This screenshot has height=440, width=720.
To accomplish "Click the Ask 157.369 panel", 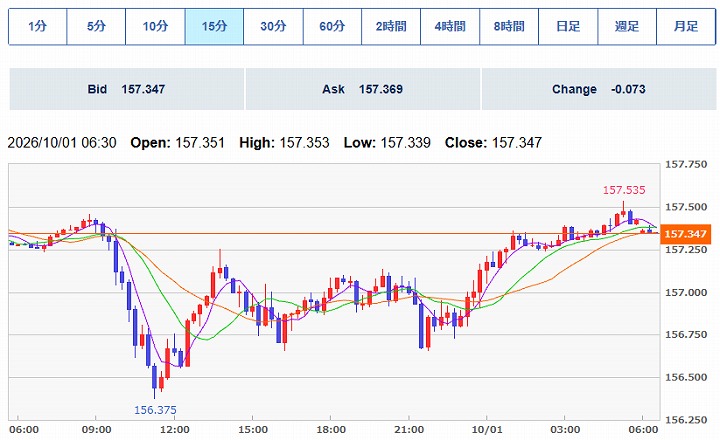I will click(x=363, y=89).
